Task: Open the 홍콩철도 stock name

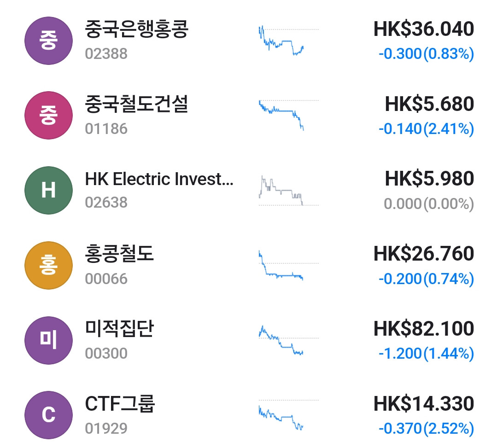Action: click(119, 254)
